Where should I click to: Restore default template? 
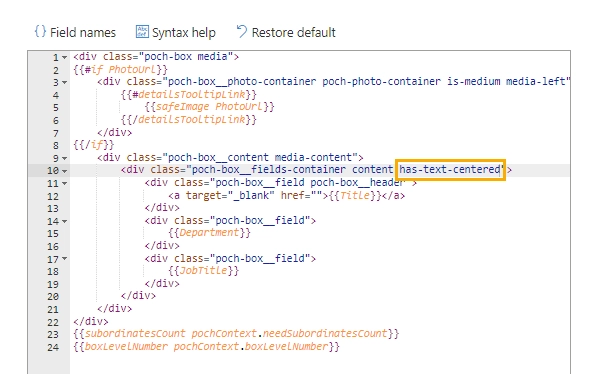(286, 32)
